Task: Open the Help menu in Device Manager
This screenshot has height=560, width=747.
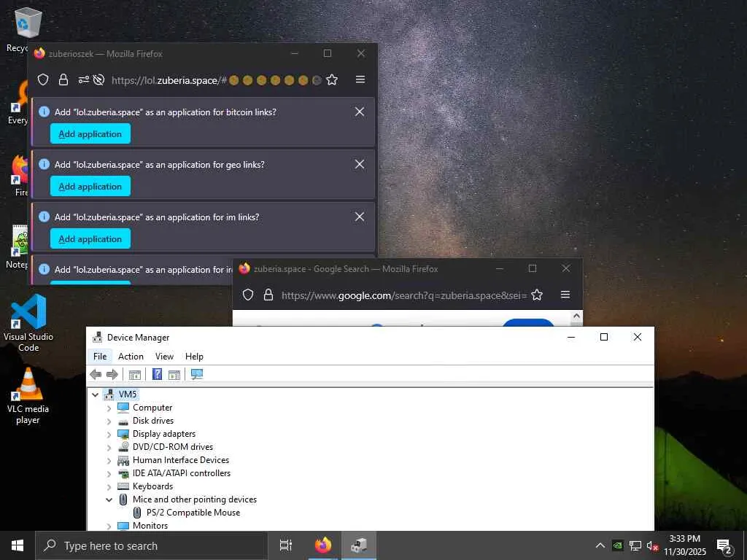Action: [x=194, y=356]
